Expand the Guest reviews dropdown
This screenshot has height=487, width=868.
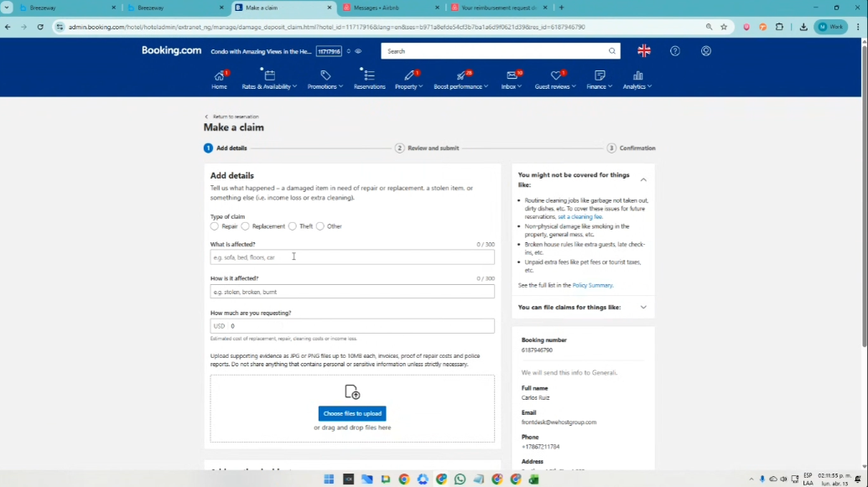coord(574,86)
